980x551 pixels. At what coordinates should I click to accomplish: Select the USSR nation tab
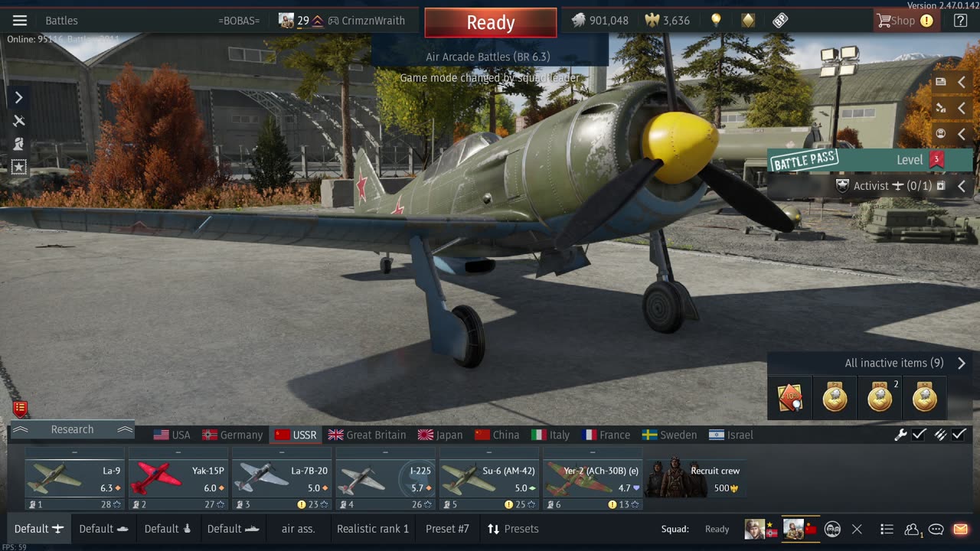[x=296, y=435]
